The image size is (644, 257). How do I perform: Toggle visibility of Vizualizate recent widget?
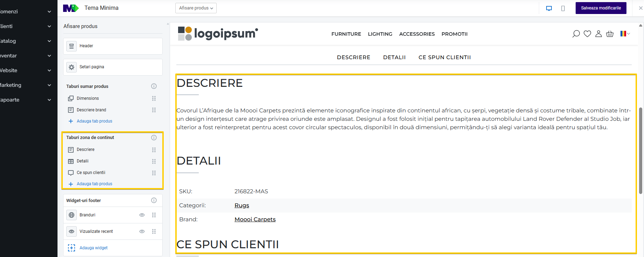142,231
